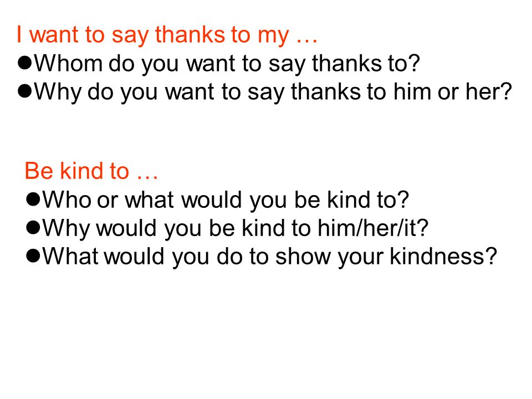The width and height of the screenshot is (532, 399).
Task: Click the text 'Why do you want to say thanks to him or her?'
Action: pyautogui.click(x=273, y=92)
